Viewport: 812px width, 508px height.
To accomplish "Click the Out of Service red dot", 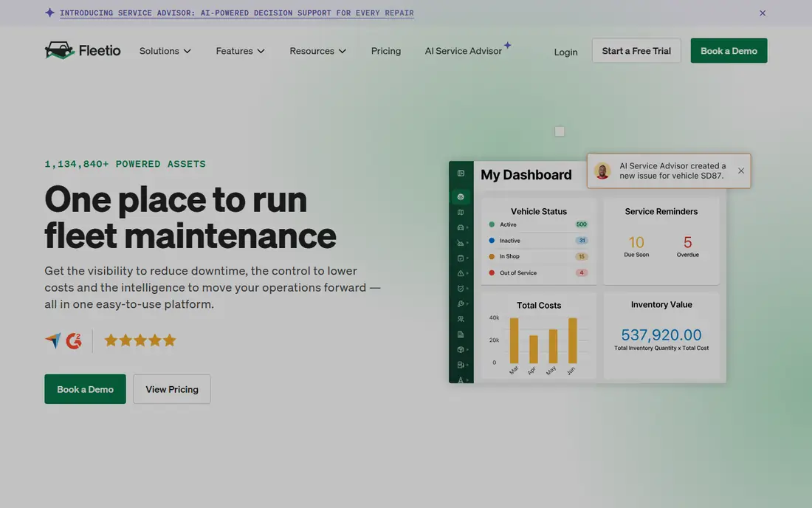I will 492,272.
